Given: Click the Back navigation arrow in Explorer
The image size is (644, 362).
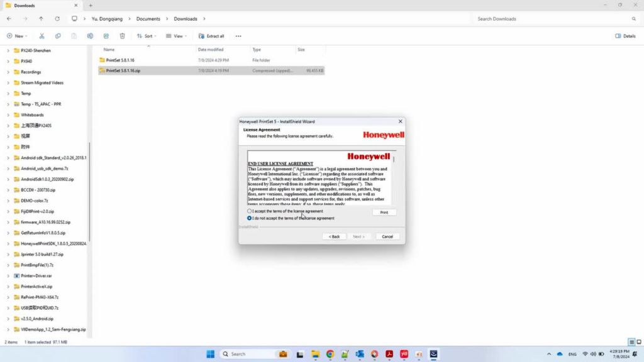Looking at the screenshot, I should click(9, 19).
